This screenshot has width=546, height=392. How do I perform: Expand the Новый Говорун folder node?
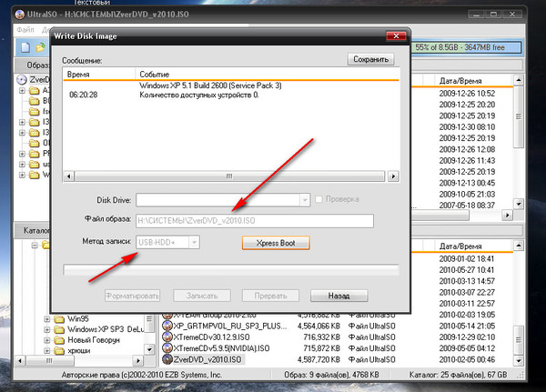pos(47,340)
